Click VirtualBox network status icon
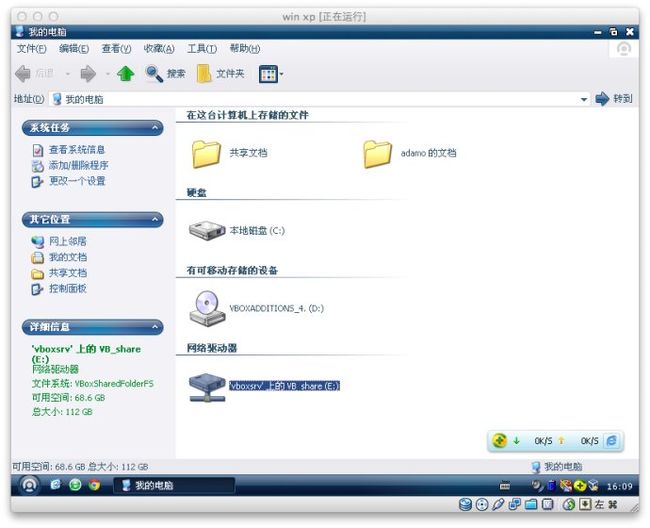650x528 pixels. click(514, 504)
